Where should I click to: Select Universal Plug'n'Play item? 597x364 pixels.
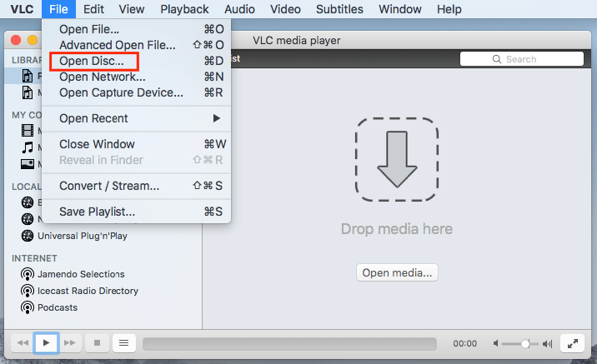82,236
